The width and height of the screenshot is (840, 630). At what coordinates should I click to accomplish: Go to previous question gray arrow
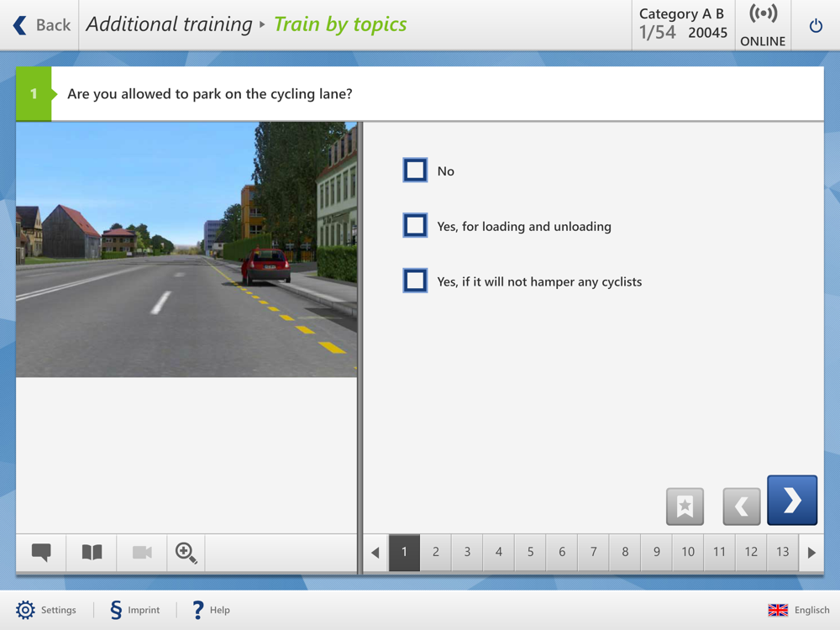tap(742, 507)
